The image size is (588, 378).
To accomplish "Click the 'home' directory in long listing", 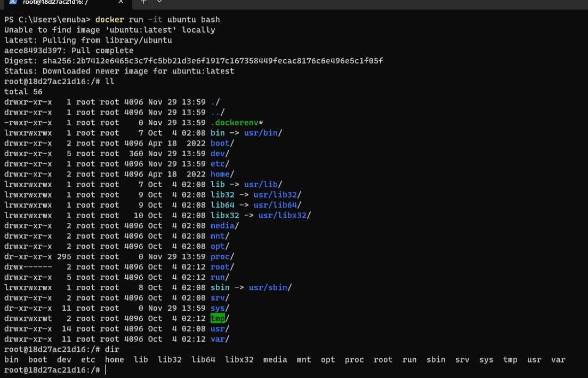I will click(220, 174).
